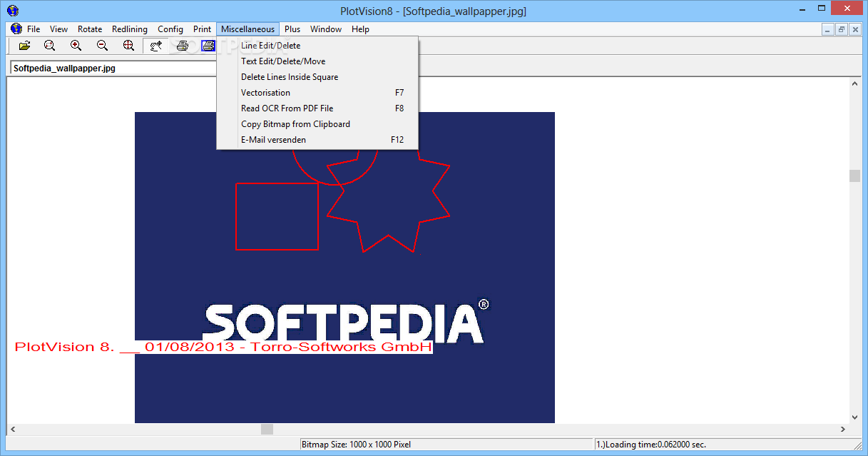This screenshot has height=456, width=868.
Task: Click the blue highlighted printer icon
Action: coord(208,46)
